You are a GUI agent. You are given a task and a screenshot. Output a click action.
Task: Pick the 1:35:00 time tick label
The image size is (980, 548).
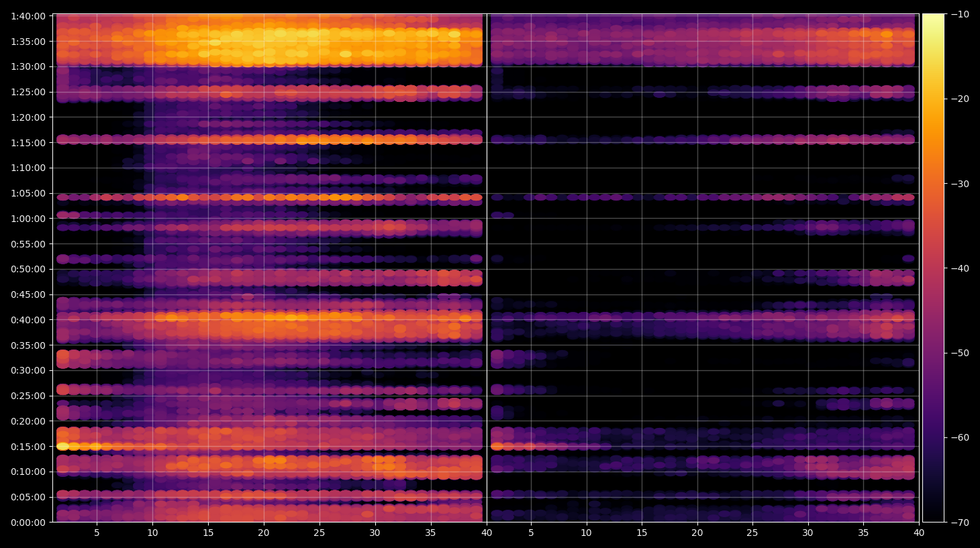tap(28, 42)
